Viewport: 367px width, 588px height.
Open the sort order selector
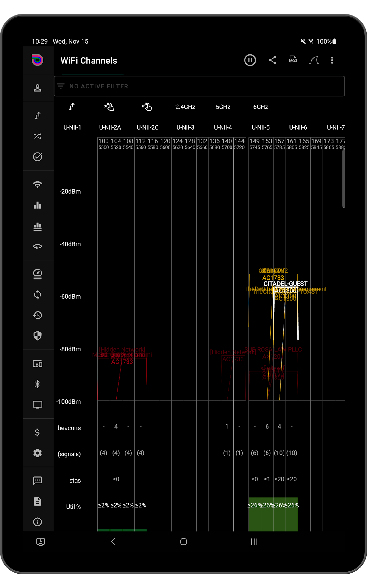point(71,107)
